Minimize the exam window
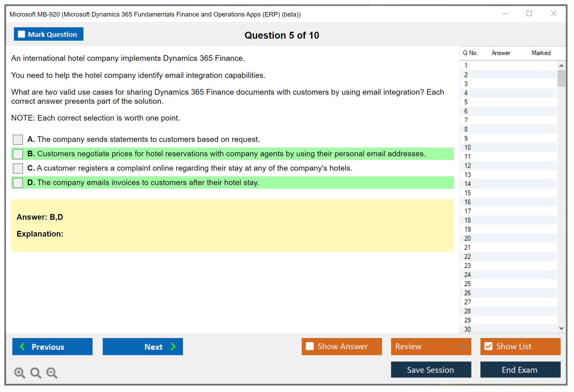The width and height of the screenshot is (574, 392). [505, 14]
